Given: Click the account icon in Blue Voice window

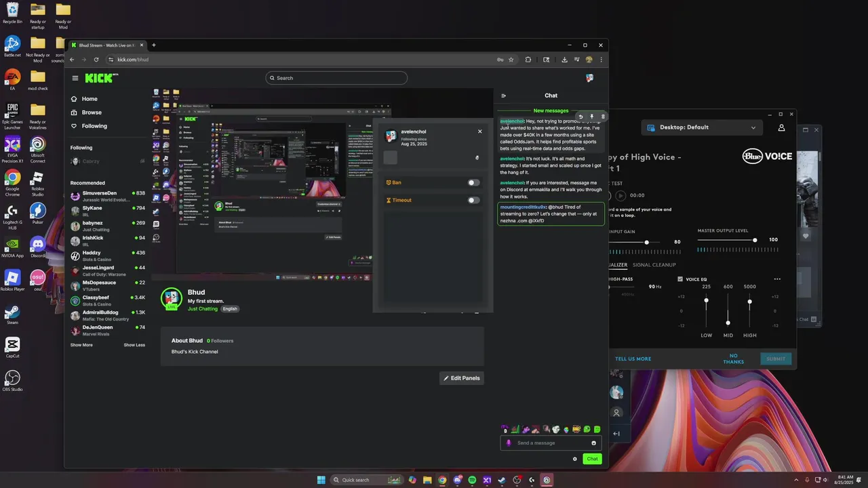Looking at the screenshot, I should coord(781,127).
